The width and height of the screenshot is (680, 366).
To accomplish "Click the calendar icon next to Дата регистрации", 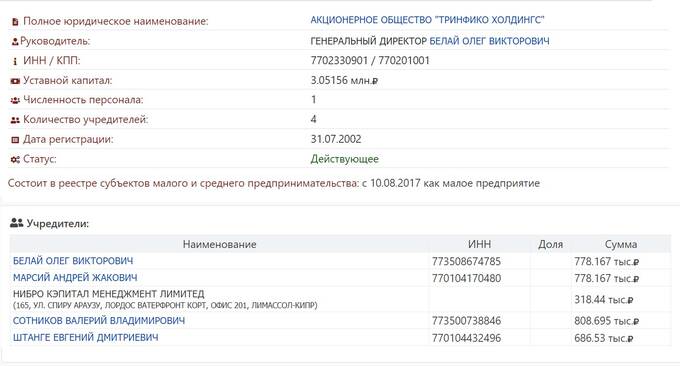I will 15,140.
